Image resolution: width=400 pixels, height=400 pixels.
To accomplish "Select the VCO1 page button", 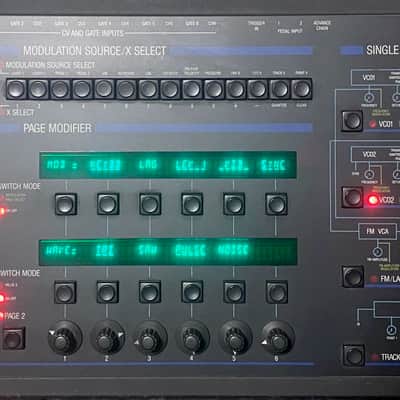I will point(352,121).
